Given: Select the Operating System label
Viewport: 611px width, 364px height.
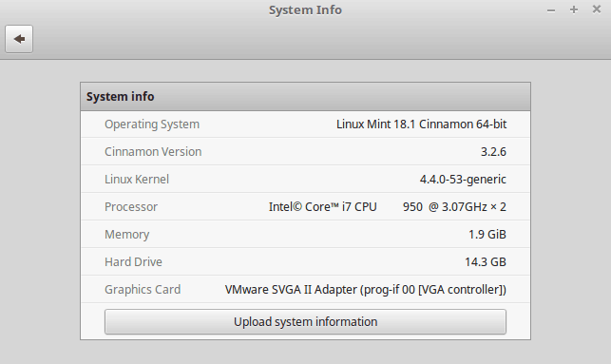Looking at the screenshot, I should coord(152,125).
